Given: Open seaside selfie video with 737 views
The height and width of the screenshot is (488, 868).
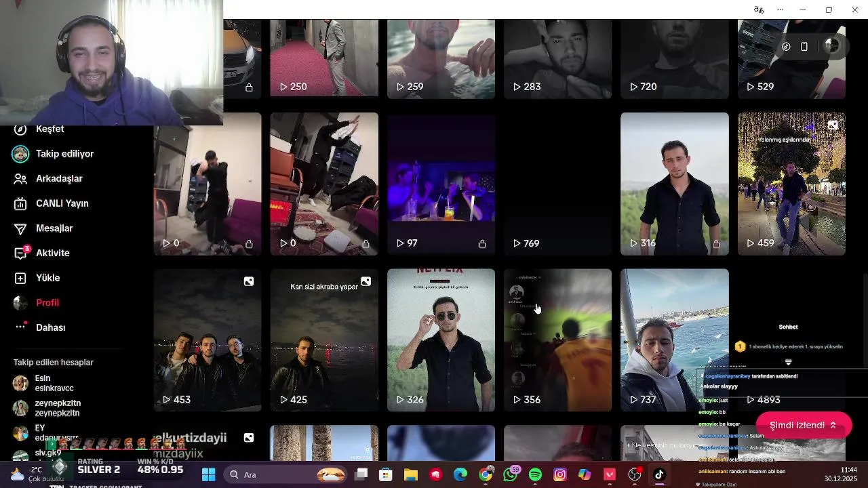Looking at the screenshot, I should pyautogui.click(x=675, y=340).
